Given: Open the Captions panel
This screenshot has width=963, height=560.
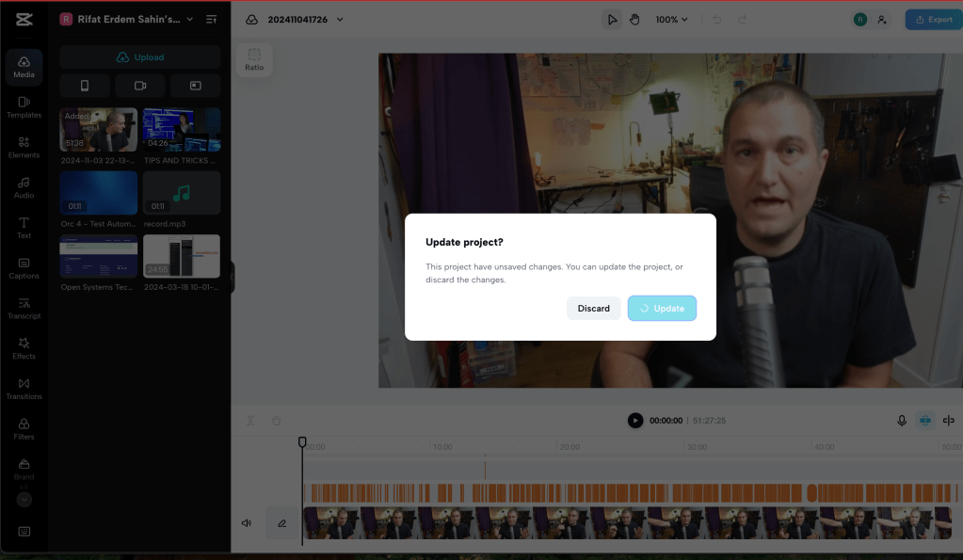Looking at the screenshot, I should (24, 268).
